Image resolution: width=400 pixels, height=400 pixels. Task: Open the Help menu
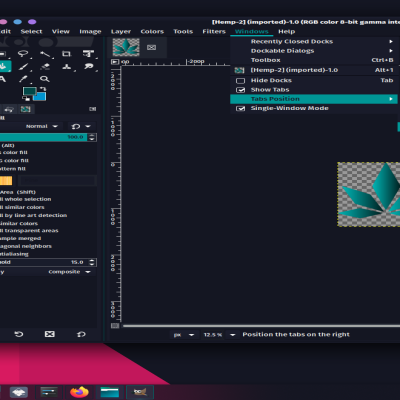[287, 31]
